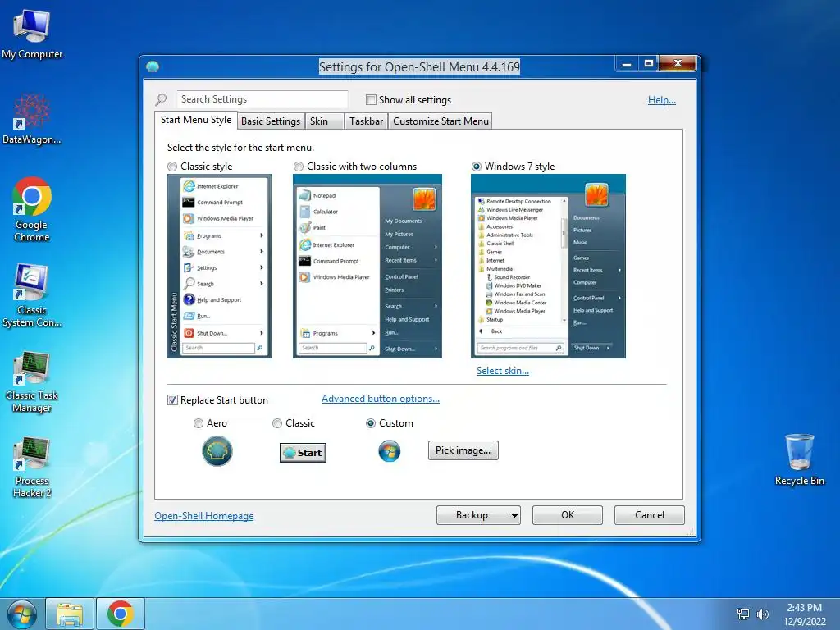Screen dimensions: 840x630
Task: Visit the Open-Shell Homepage link
Action: [204, 516]
